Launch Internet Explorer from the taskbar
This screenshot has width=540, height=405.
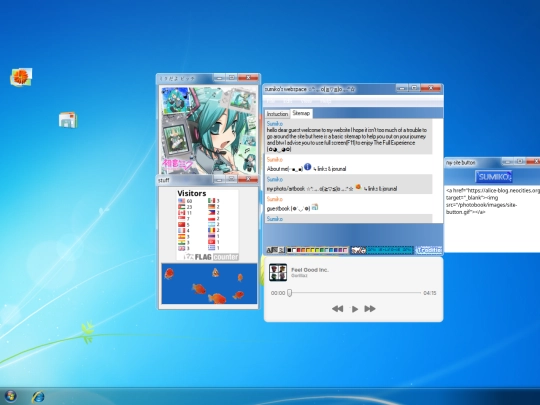pos(38,397)
